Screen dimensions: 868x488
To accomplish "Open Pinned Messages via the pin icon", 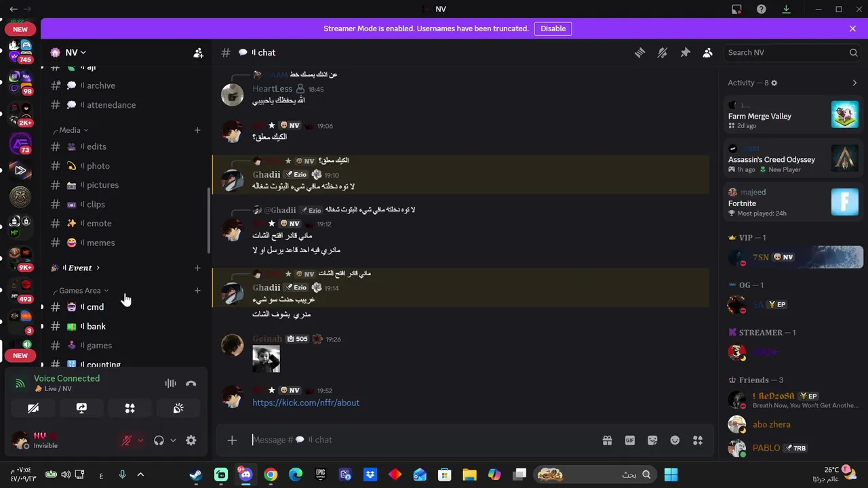I will click(685, 53).
